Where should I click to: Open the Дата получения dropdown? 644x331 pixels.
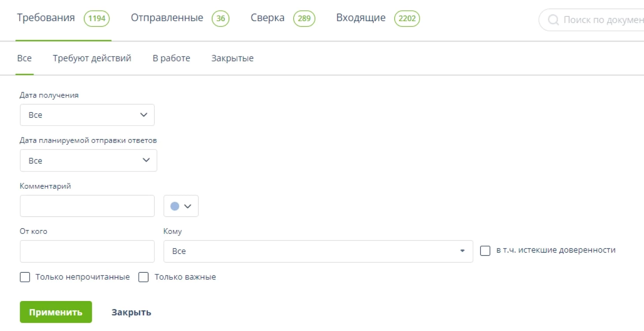point(87,115)
